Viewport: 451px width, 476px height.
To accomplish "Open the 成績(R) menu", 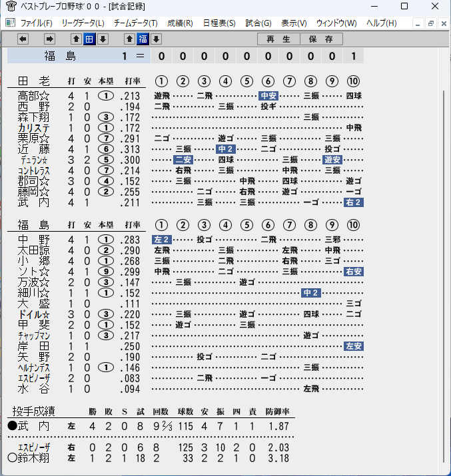I will point(180,23).
